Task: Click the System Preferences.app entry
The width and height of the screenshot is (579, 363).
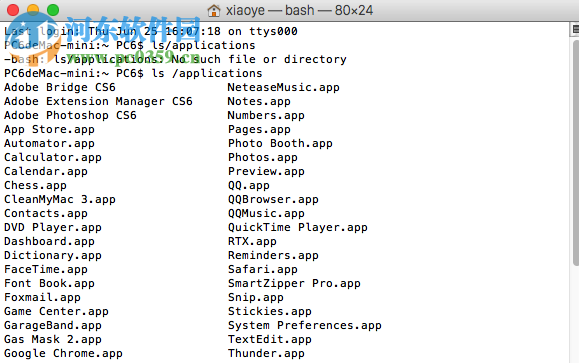Action: pos(305,325)
